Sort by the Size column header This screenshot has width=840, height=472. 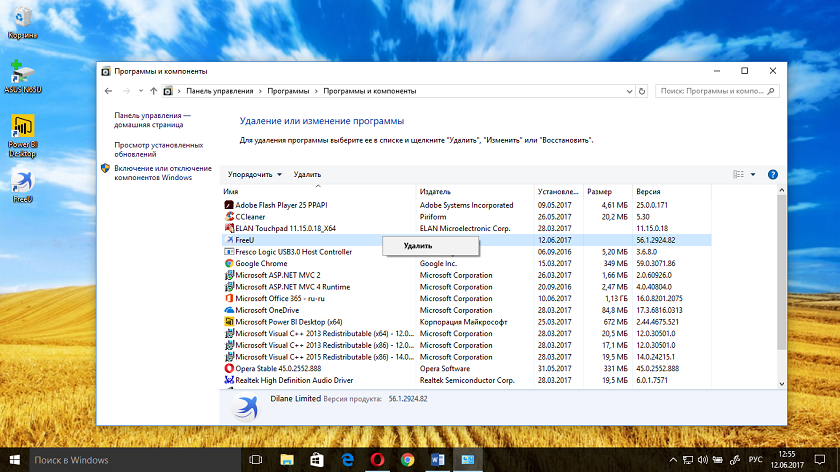coord(608,191)
